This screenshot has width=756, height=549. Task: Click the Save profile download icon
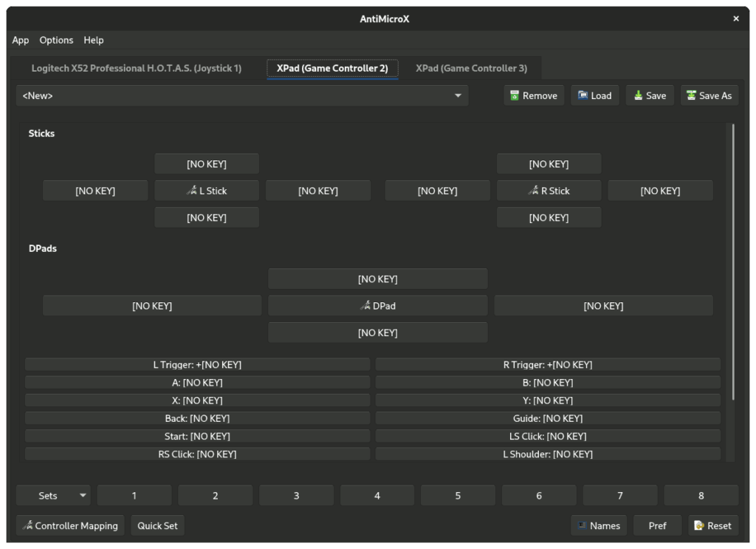(638, 95)
